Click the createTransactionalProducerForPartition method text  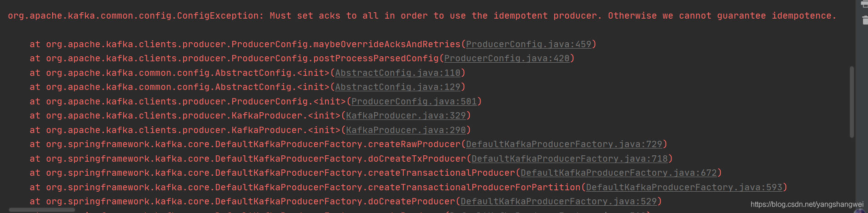(474, 187)
